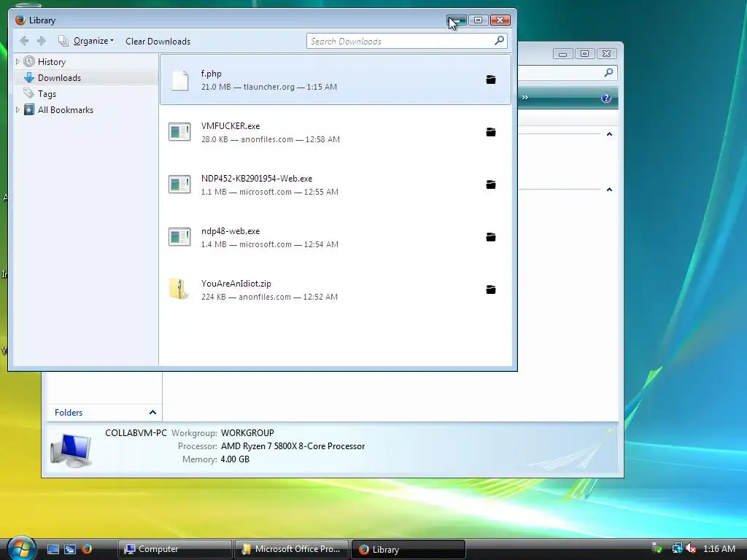
Task: Collapse the upper group in Computer window
Action: coord(609,134)
